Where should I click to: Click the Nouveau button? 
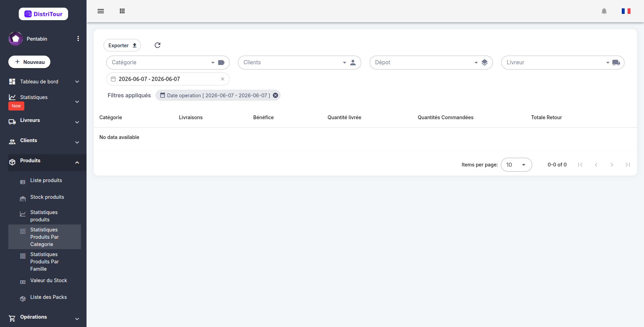tap(29, 62)
